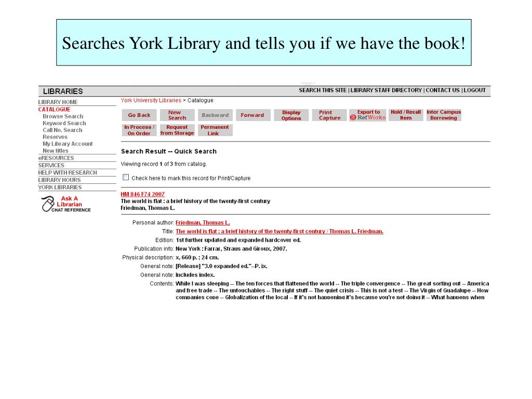
Task: Click publication info 'New York : Farrar, Straus and Giroux, 2007.'
Action: coord(231,249)
